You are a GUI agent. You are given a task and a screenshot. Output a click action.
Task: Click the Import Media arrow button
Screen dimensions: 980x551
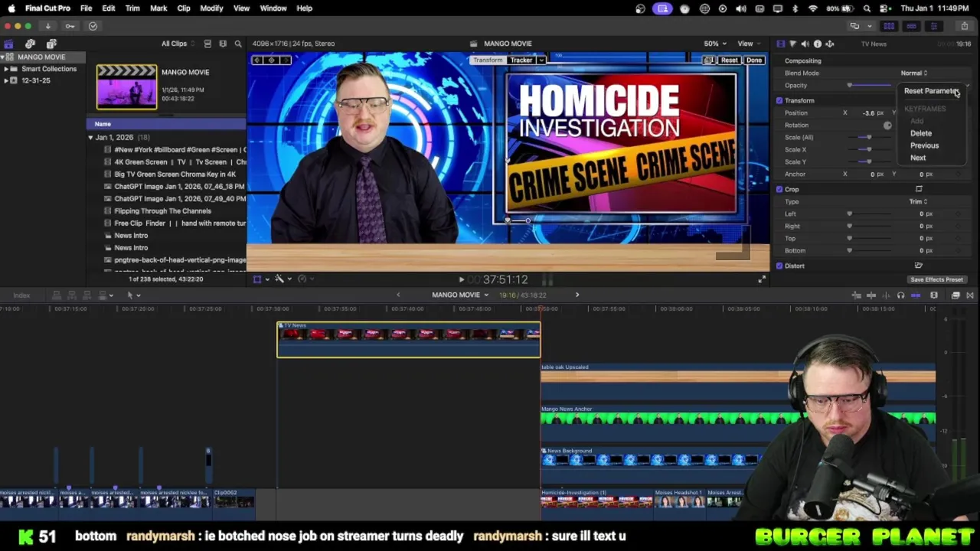click(47, 26)
